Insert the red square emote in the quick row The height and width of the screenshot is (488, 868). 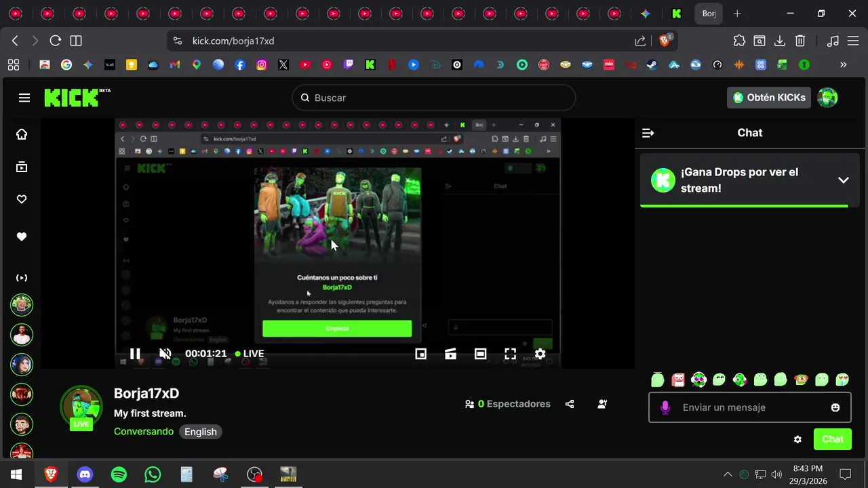click(678, 380)
